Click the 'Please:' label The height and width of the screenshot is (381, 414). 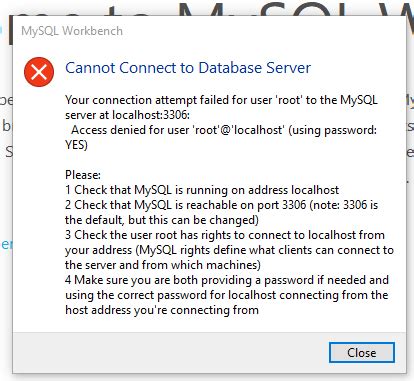83,175
